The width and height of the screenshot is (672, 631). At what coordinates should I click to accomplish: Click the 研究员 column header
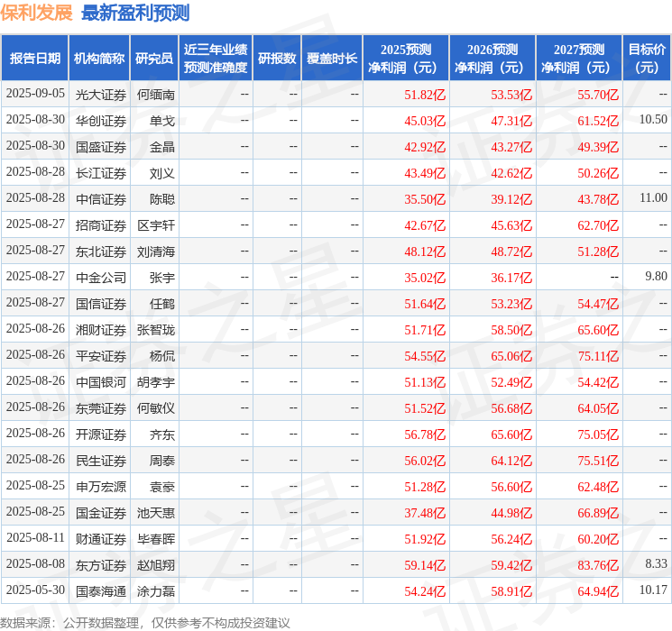(x=154, y=59)
